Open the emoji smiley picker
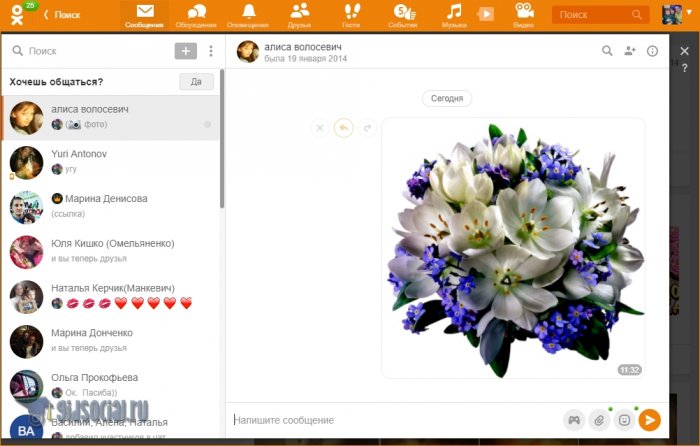The height and width of the screenshot is (446, 700). coord(624,420)
